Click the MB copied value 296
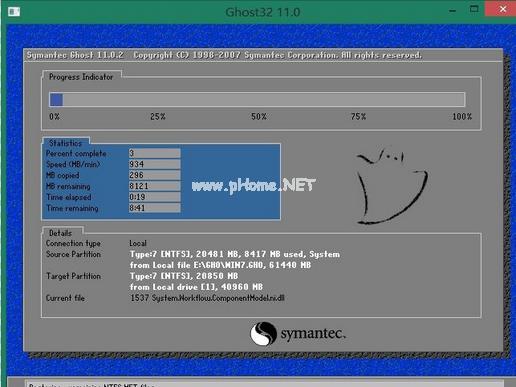Image resolution: width=516 pixels, height=387 pixels. pyautogui.click(x=155, y=175)
